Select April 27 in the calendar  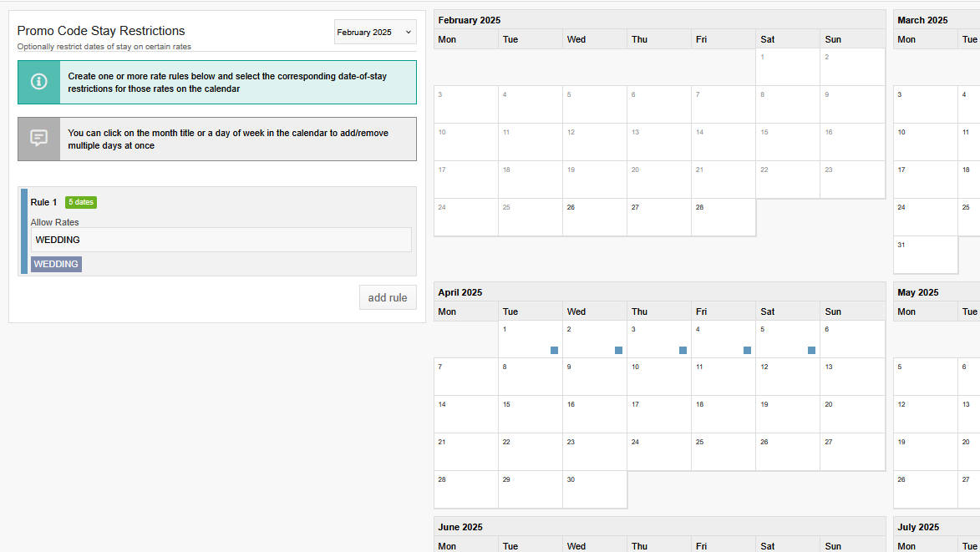click(852, 452)
